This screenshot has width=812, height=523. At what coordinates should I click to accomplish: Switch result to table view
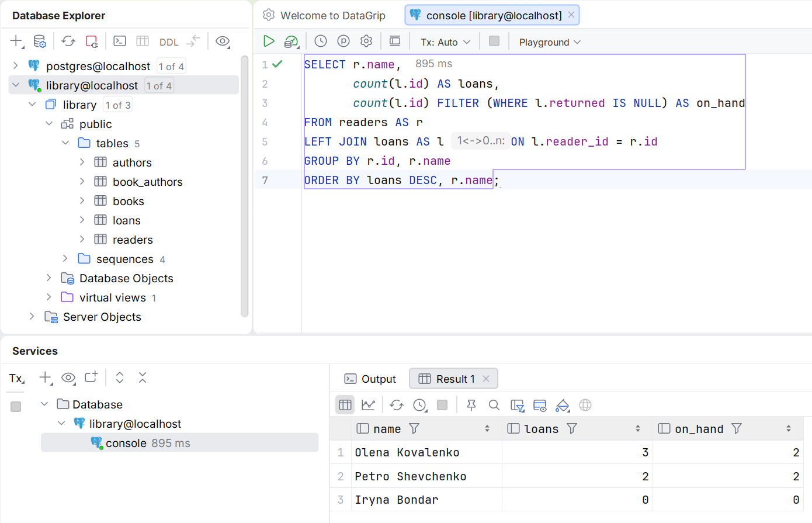click(x=345, y=404)
